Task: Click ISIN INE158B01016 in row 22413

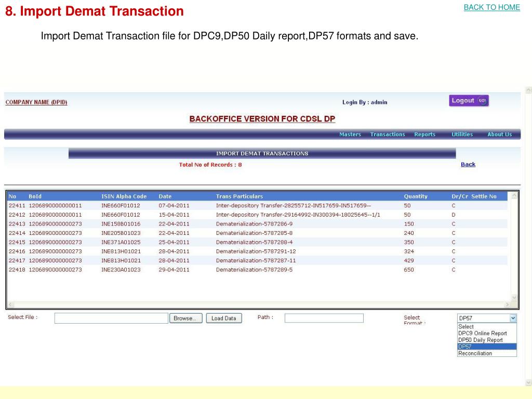Action: (x=121, y=224)
